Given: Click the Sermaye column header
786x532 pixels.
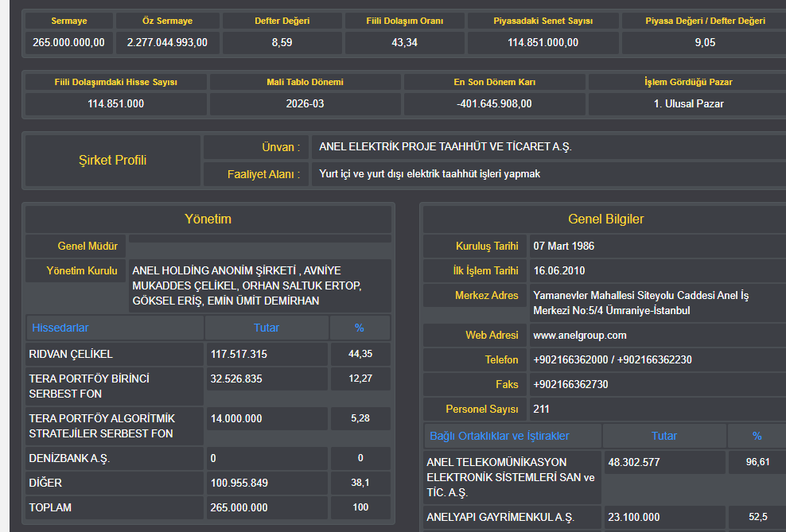Looking at the screenshot, I should 68,21.
